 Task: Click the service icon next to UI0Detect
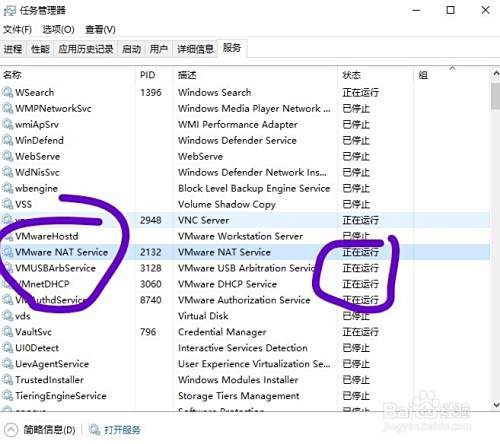click(x=8, y=348)
